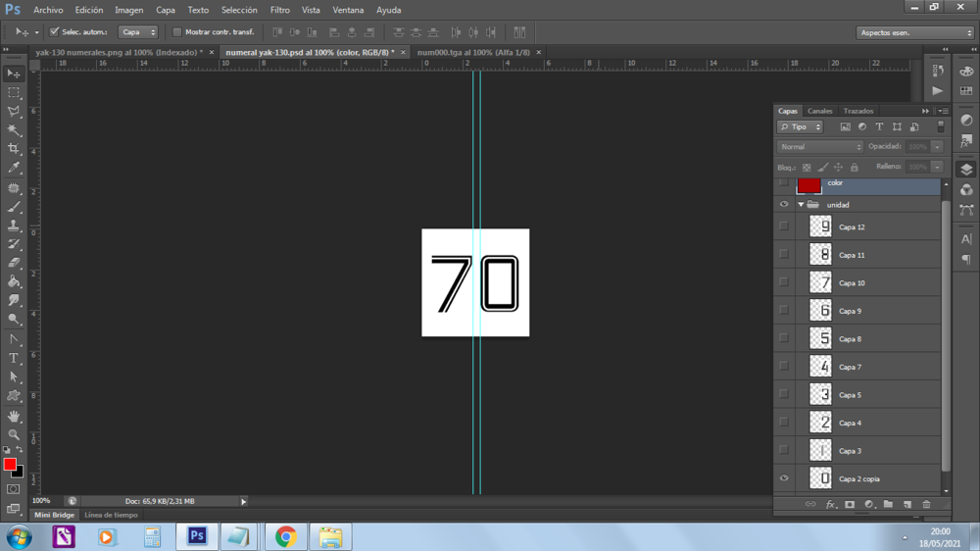Open the Línea de tiempo tab
The image size is (980, 551).
pyautogui.click(x=111, y=515)
